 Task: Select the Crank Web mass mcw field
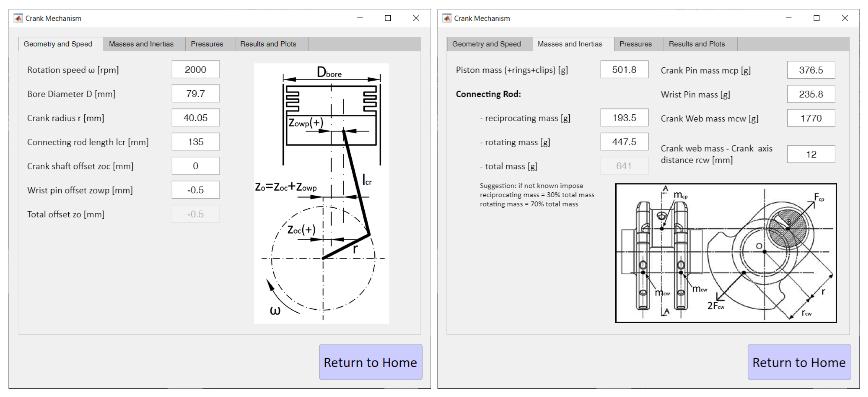[x=811, y=118]
